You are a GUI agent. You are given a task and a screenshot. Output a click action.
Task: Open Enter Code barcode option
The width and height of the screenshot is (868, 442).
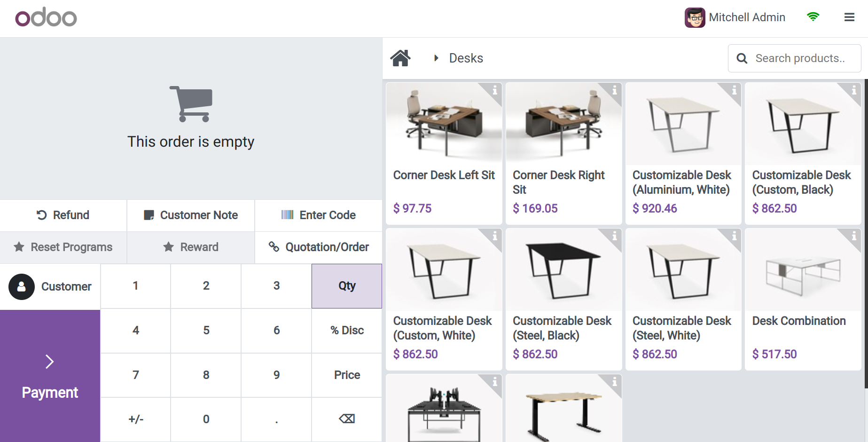coord(319,215)
